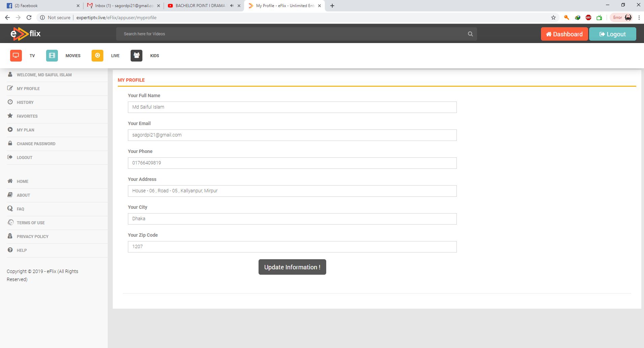Open MY PROFILE sidebar link

pos(28,89)
